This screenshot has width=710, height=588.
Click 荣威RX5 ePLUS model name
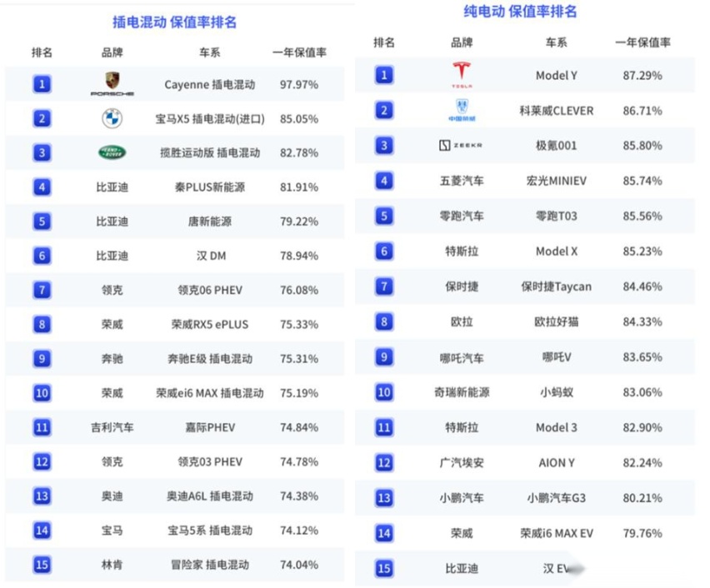210,325
